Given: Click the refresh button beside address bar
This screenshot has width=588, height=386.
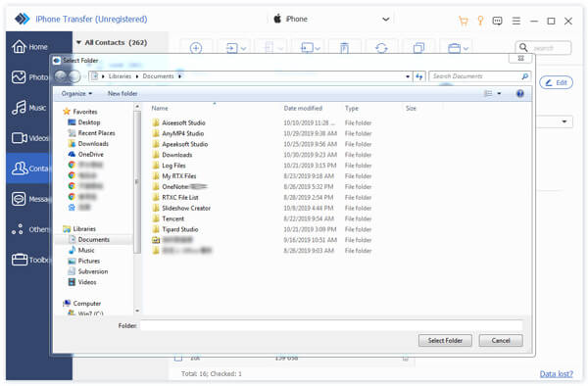Looking at the screenshot, I should point(418,76).
